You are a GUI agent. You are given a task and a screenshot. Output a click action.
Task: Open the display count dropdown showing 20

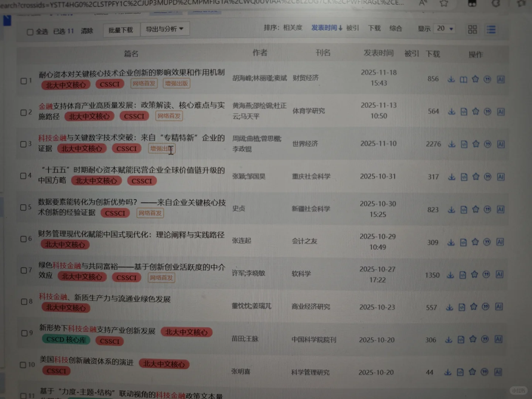pos(444,28)
